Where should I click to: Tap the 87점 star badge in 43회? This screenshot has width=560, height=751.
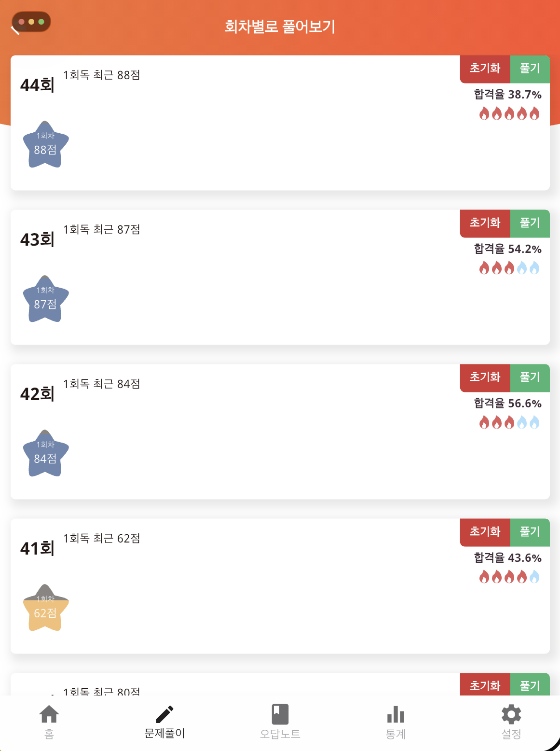46,299
